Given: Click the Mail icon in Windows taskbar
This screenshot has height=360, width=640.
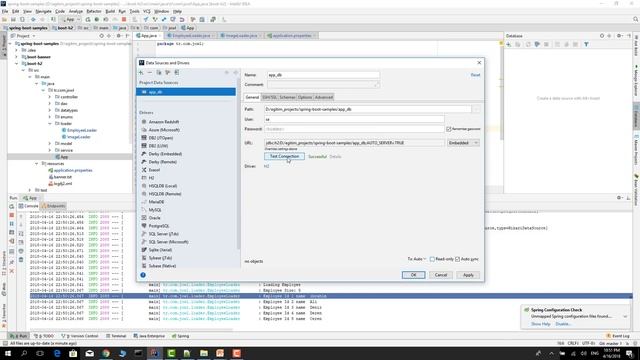Looking at the screenshot, I should click(x=89, y=353).
